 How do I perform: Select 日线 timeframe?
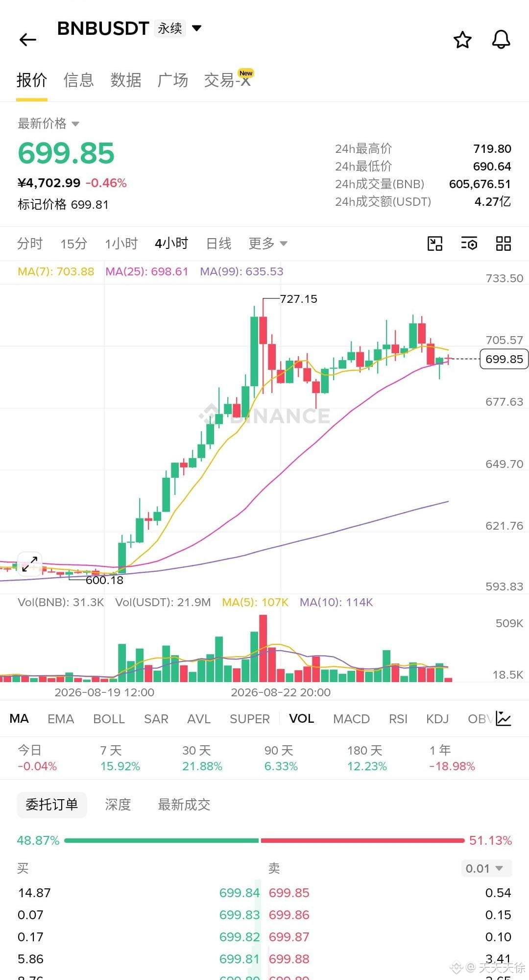click(x=218, y=244)
